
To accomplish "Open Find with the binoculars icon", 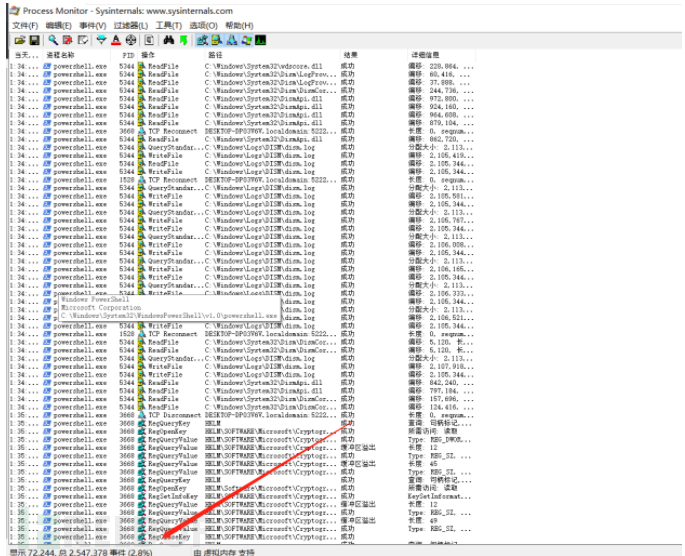I will [x=169, y=40].
